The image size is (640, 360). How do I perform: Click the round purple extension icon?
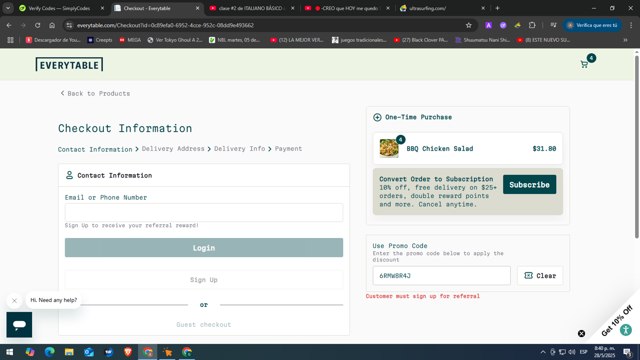[503, 25]
